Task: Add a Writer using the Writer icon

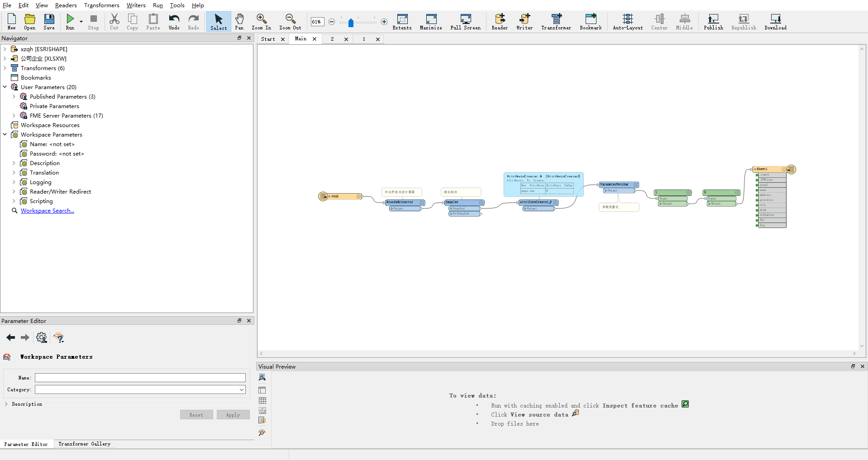Action: pyautogui.click(x=524, y=21)
